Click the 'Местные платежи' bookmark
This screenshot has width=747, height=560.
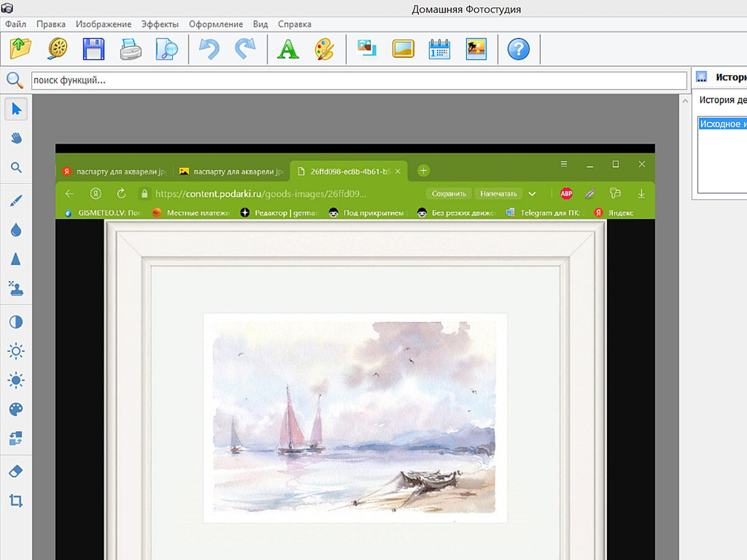[190, 212]
